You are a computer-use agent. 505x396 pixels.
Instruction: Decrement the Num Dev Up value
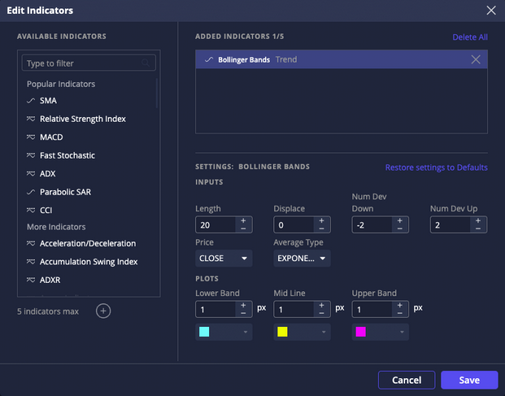click(478, 229)
